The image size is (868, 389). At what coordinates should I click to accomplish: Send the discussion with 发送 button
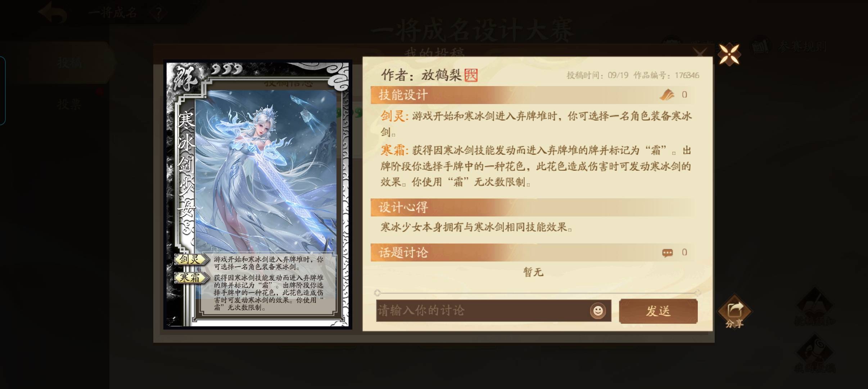pyautogui.click(x=658, y=311)
